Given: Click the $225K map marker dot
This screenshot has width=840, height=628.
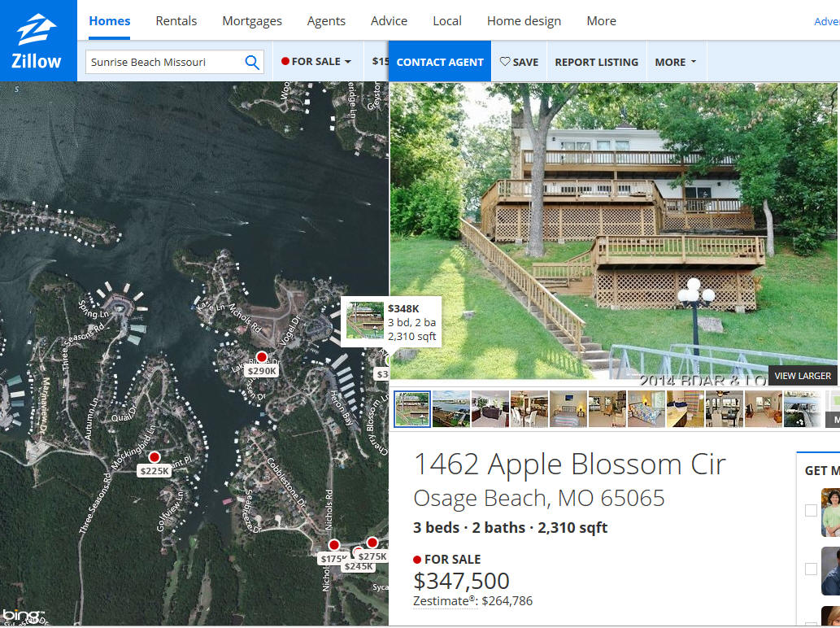Looking at the screenshot, I should pos(155,457).
